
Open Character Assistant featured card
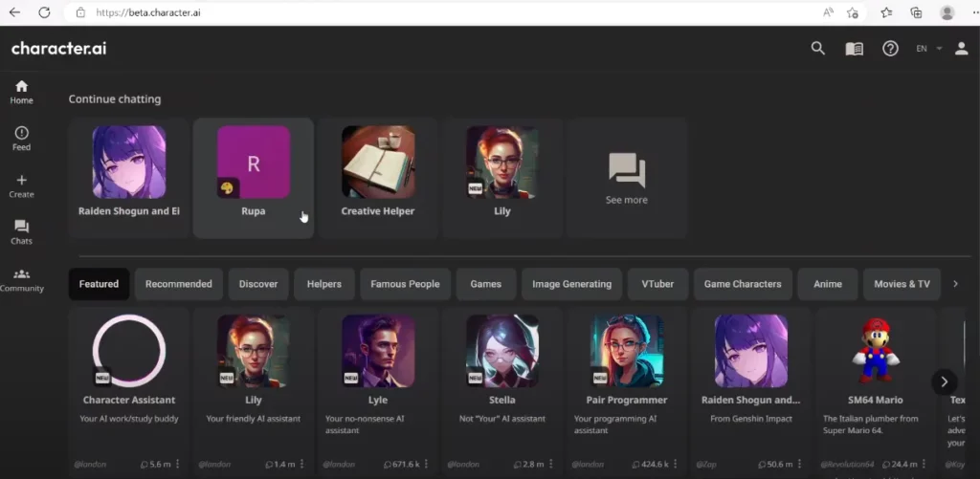(129, 392)
